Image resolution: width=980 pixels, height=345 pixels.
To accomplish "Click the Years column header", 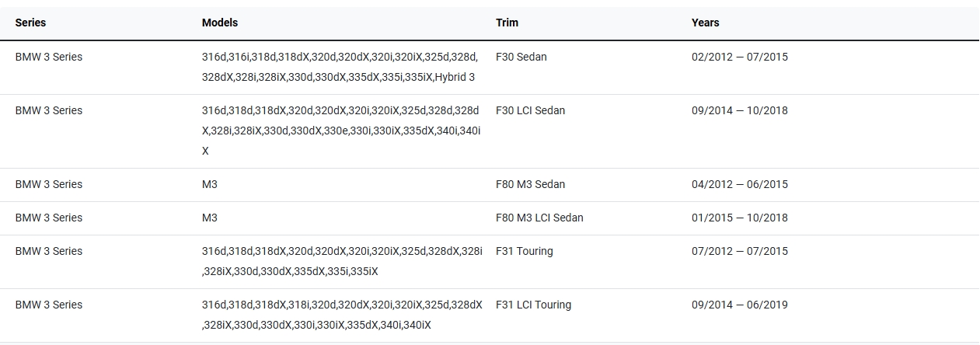I will pyautogui.click(x=705, y=23).
